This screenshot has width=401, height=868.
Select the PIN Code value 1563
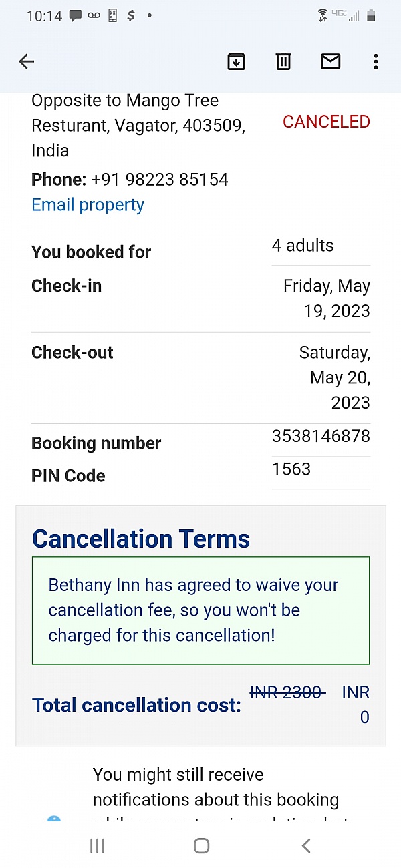pyautogui.click(x=291, y=469)
